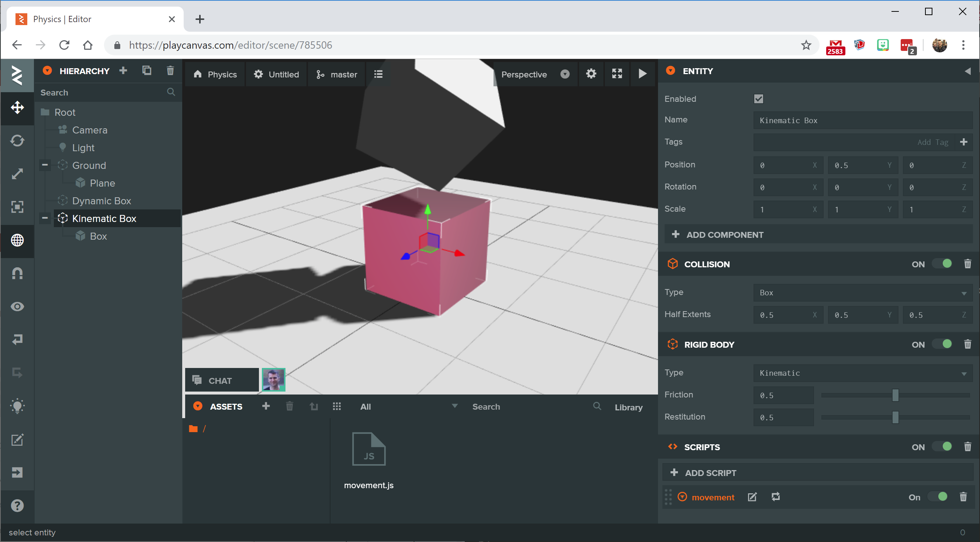Collapse the Entity inspector panel arrow
This screenshot has height=542, width=980.
point(967,71)
